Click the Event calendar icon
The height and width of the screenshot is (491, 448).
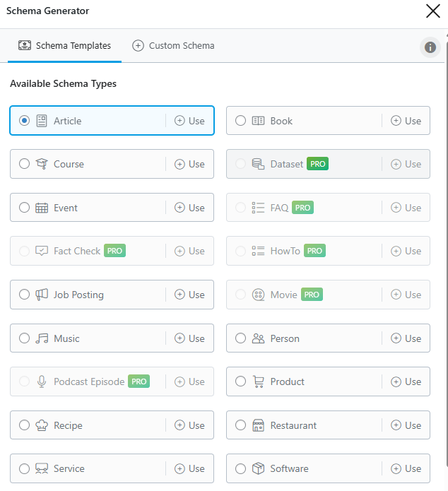[42, 208]
